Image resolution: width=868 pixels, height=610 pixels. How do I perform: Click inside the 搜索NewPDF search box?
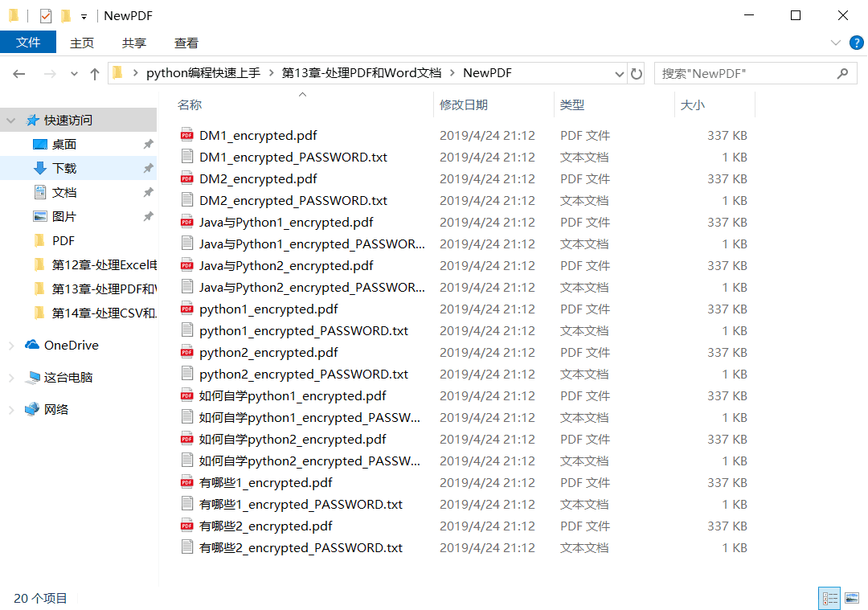coord(747,72)
